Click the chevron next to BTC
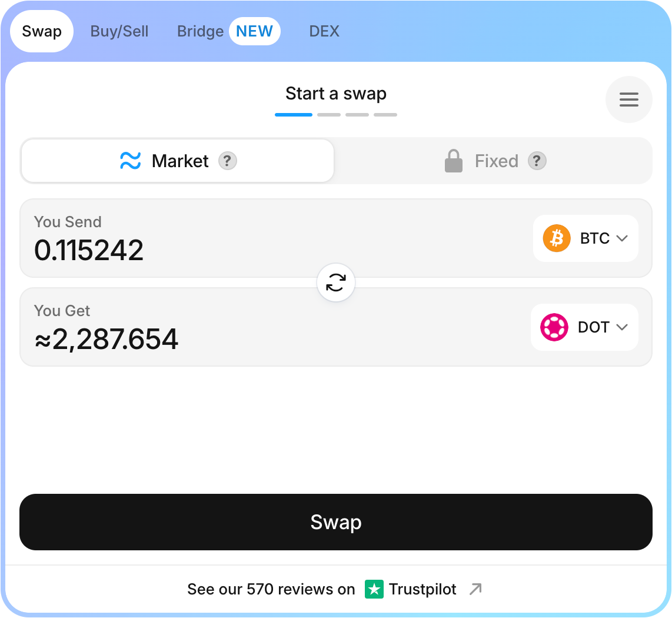 coord(622,238)
